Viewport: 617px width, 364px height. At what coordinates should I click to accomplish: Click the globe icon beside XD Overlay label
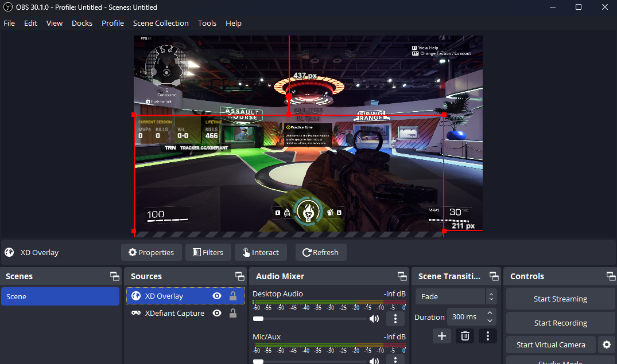[x=9, y=252]
